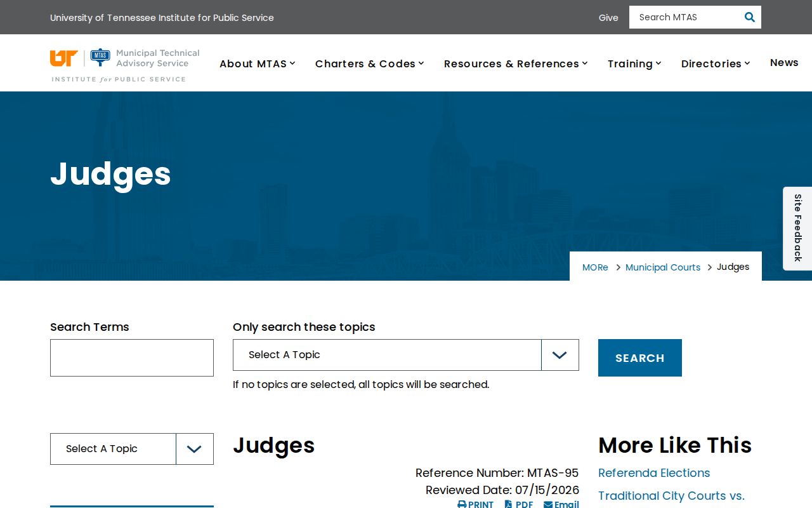The width and height of the screenshot is (812, 508).
Task: Go to Municipal Courts breadcrumb
Action: 663,267
